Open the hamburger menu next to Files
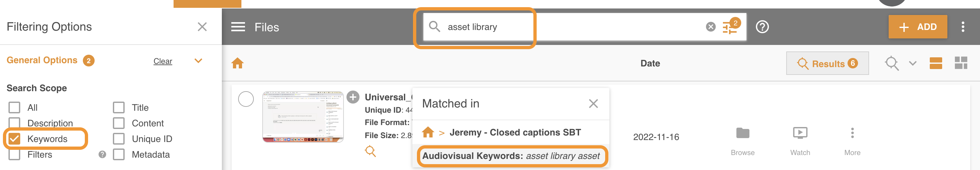 tap(238, 27)
